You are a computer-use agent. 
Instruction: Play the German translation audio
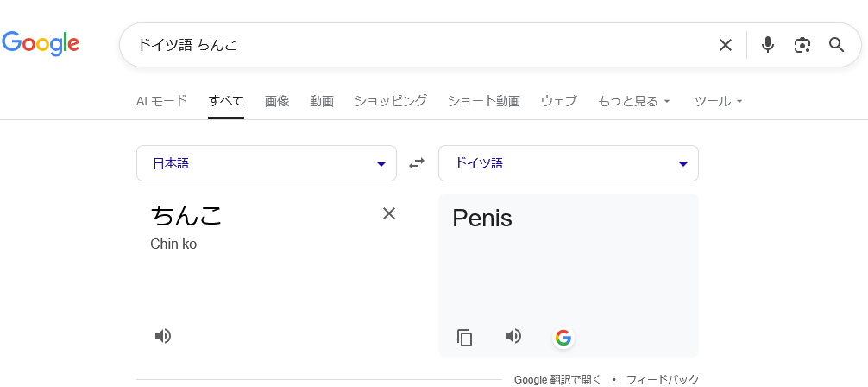point(513,336)
